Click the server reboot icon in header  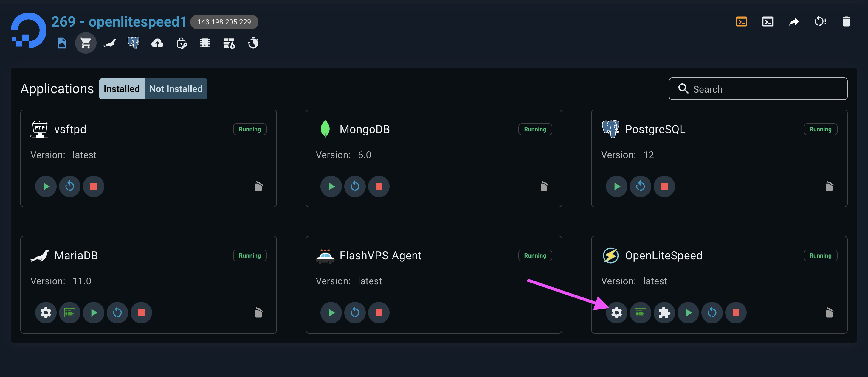pyautogui.click(x=820, y=22)
